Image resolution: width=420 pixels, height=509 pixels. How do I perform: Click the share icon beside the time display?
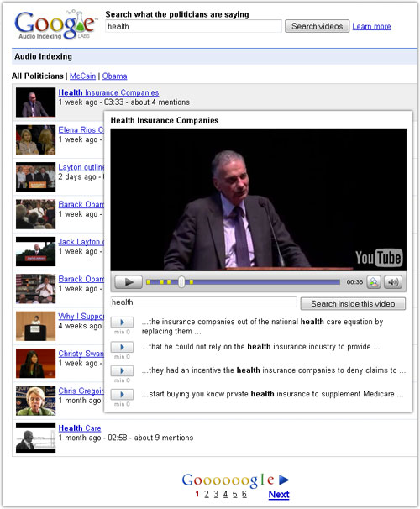pyautogui.click(x=374, y=282)
